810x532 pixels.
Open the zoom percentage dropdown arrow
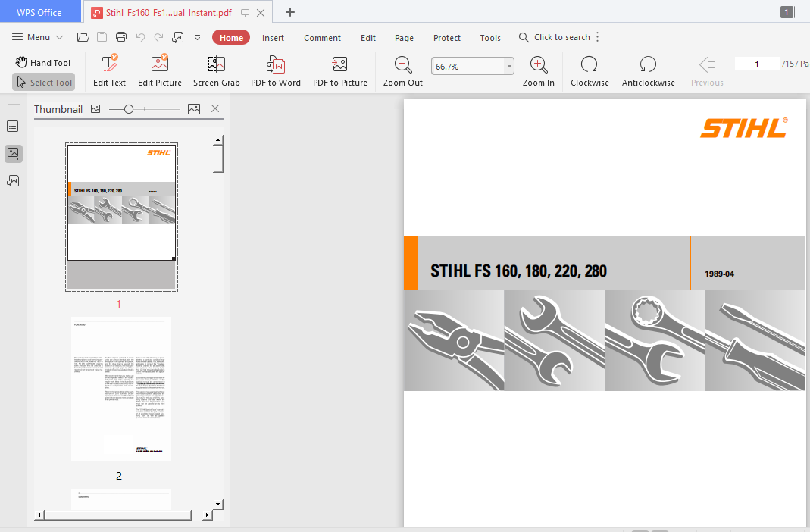pos(509,66)
